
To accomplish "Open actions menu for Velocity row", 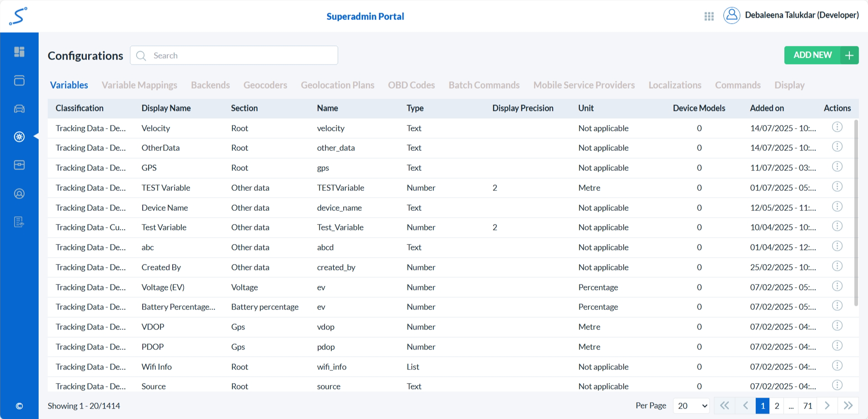I will 837,127.
